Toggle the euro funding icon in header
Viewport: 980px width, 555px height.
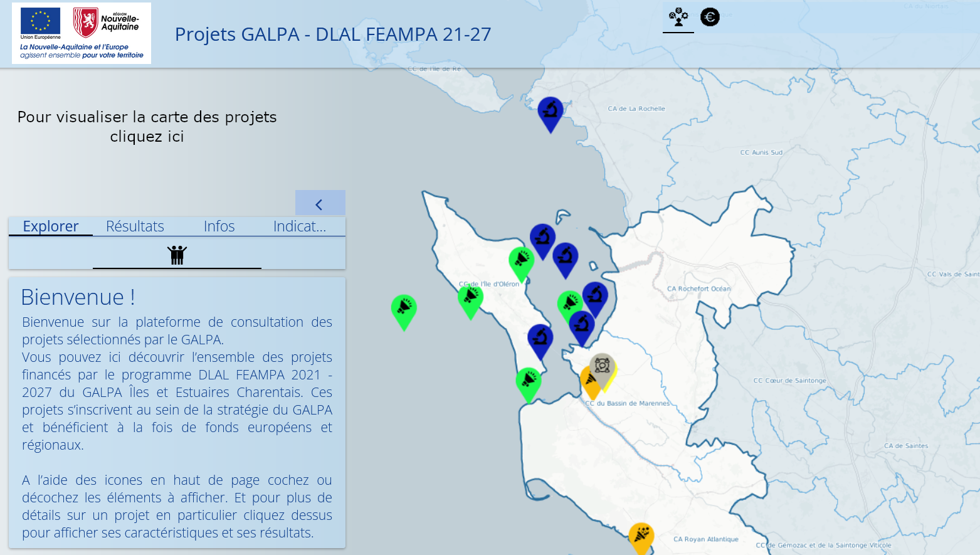[x=710, y=17]
